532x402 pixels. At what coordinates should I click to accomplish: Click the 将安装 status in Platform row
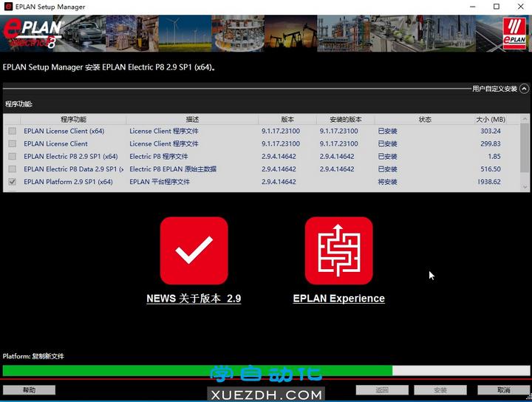(x=387, y=182)
